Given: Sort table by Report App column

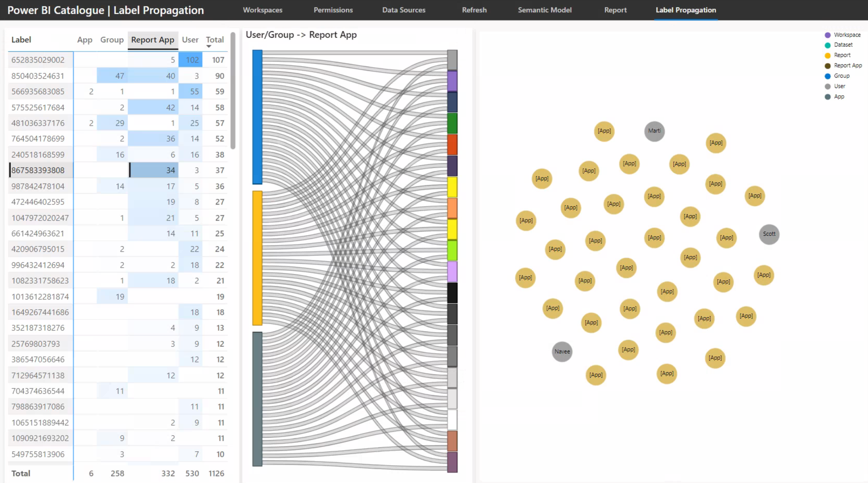Looking at the screenshot, I should [152, 40].
